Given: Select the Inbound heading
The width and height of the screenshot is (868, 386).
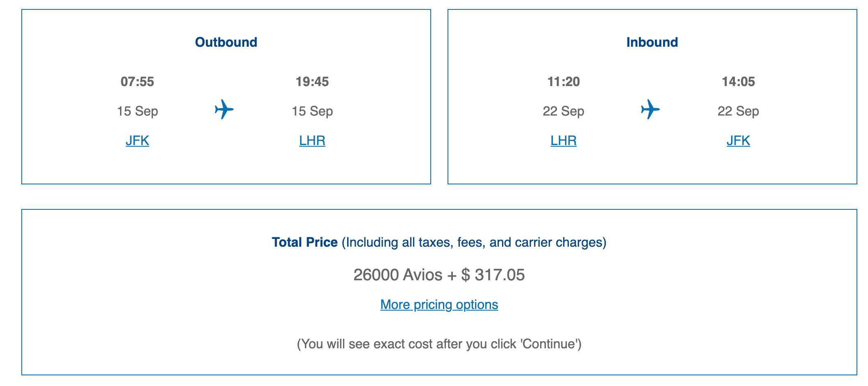Looking at the screenshot, I should point(652,42).
